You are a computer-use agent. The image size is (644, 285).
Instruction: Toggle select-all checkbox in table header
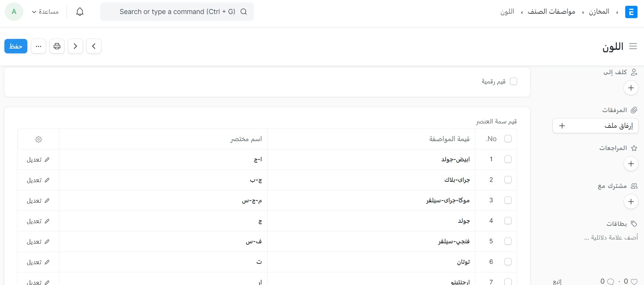(508, 138)
